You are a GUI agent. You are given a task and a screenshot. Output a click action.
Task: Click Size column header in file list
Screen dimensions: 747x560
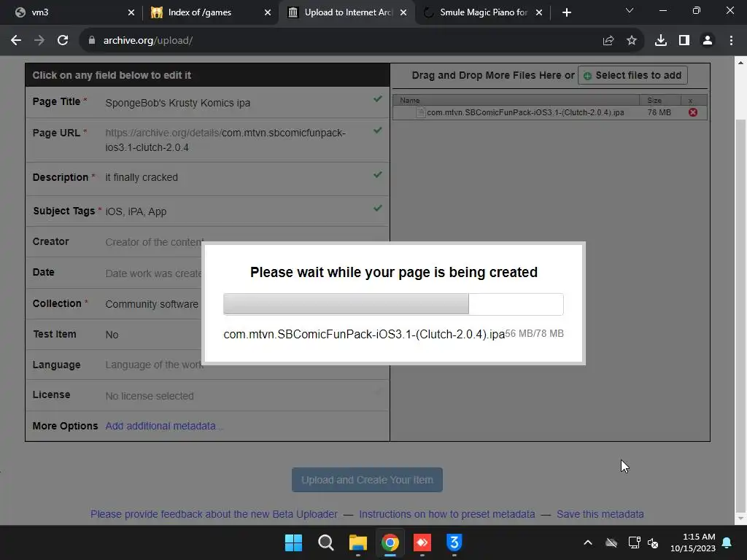pos(659,100)
